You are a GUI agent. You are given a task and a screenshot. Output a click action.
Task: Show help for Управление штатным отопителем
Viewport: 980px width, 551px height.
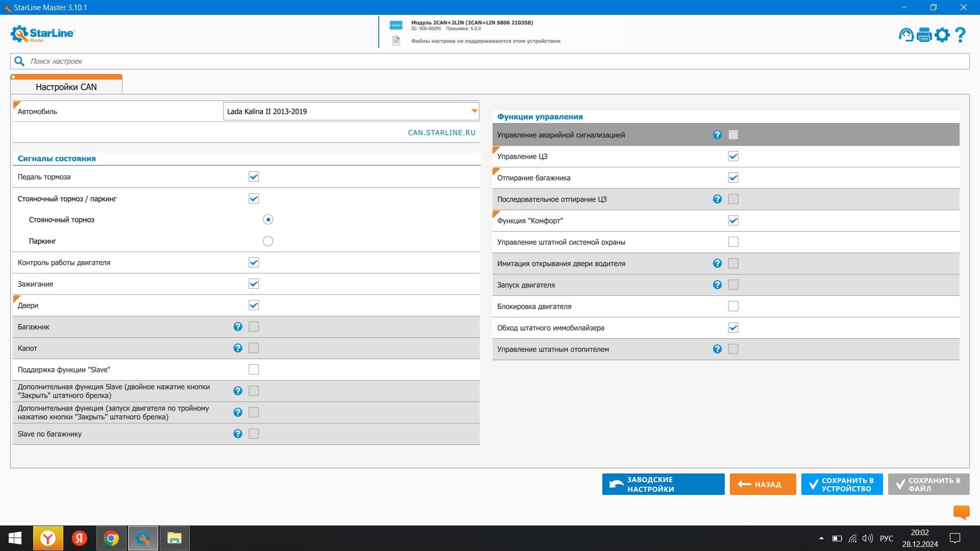(x=717, y=349)
